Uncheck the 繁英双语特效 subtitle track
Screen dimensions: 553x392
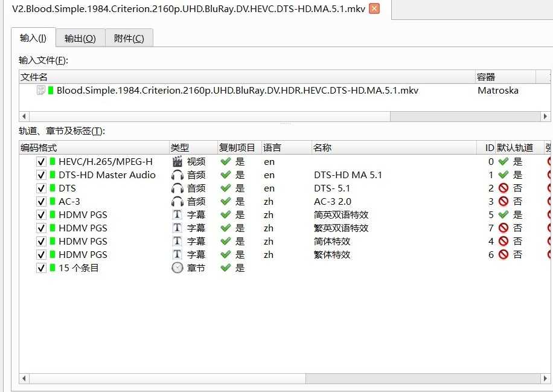(41, 228)
